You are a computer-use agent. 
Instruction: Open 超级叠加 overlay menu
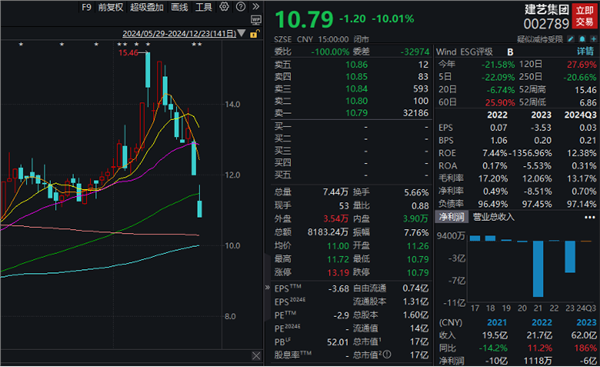pyautogui.click(x=147, y=7)
